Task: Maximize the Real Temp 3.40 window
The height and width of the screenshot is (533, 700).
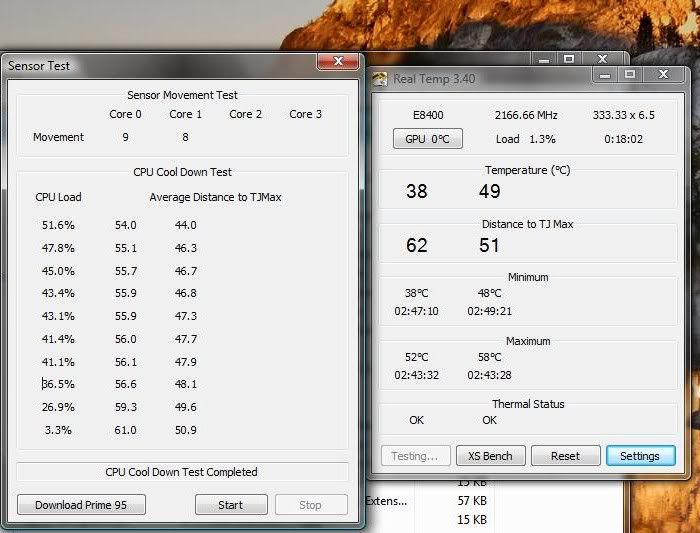Action: tap(630, 74)
